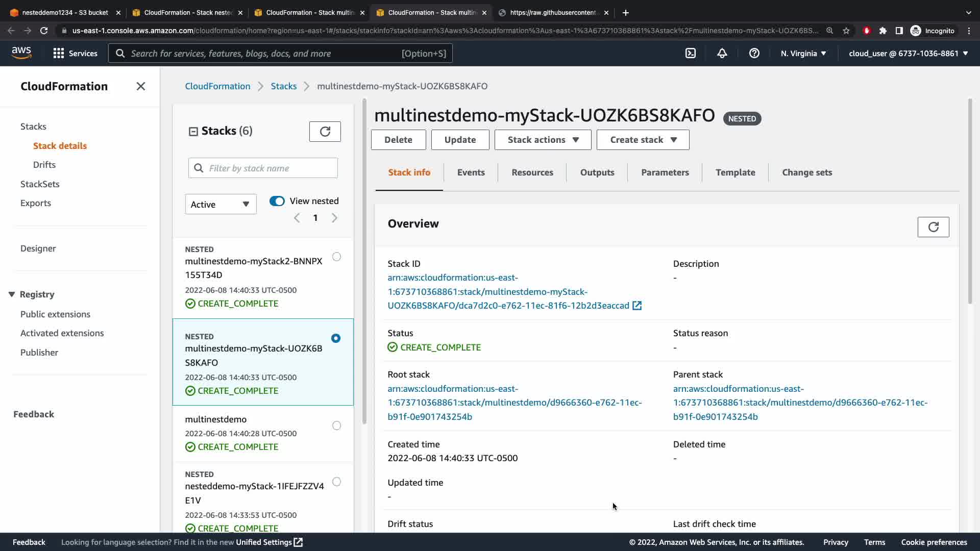This screenshot has height=551, width=980.
Task: Open Stack ID external link icon
Action: pyautogui.click(x=637, y=306)
